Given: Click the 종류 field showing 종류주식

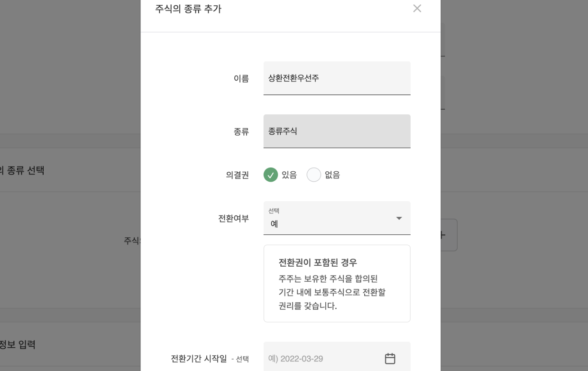Looking at the screenshot, I should click(337, 131).
